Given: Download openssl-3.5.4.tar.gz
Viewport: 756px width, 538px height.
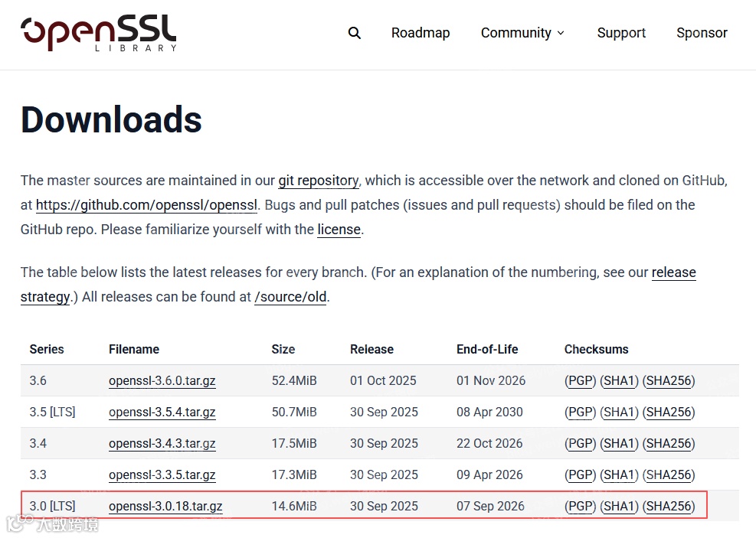Looking at the screenshot, I should click(x=162, y=412).
